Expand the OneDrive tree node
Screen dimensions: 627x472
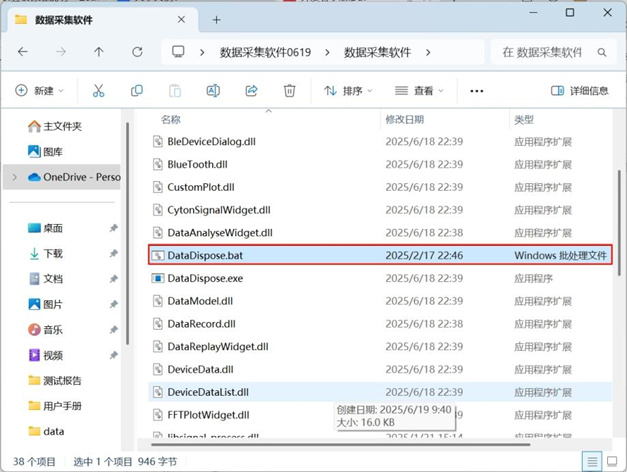pyautogui.click(x=13, y=177)
